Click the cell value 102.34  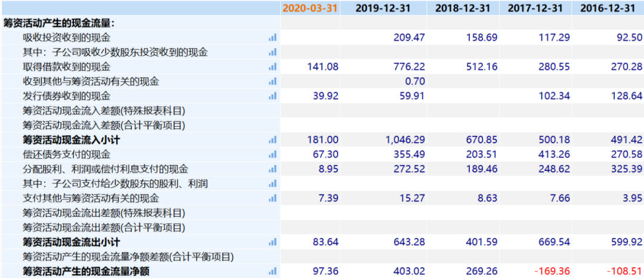(554, 97)
